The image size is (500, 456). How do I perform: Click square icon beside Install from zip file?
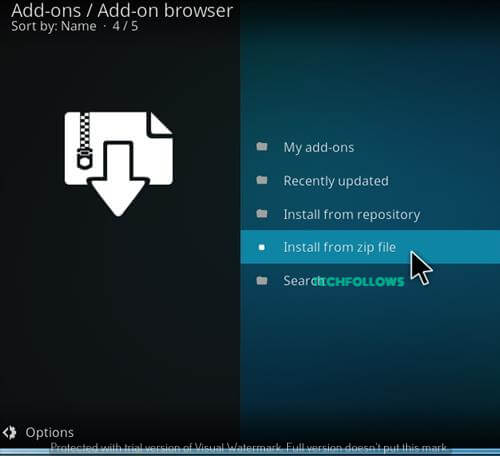click(x=262, y=247)
